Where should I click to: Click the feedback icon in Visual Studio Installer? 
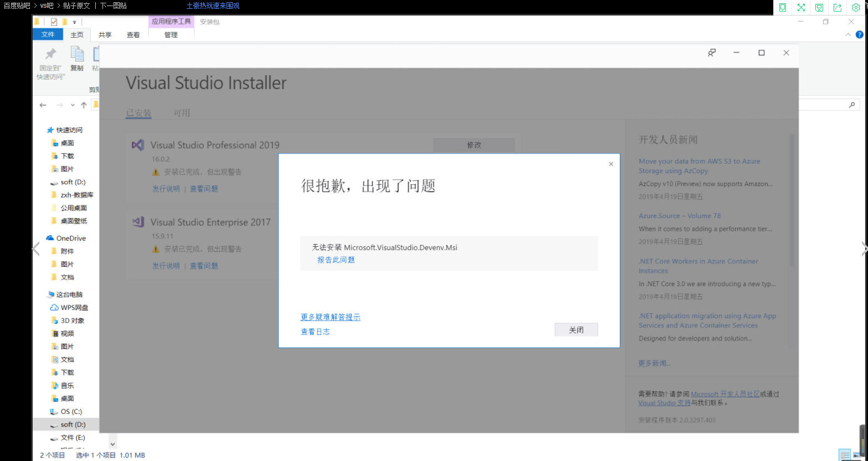point(712,53)
